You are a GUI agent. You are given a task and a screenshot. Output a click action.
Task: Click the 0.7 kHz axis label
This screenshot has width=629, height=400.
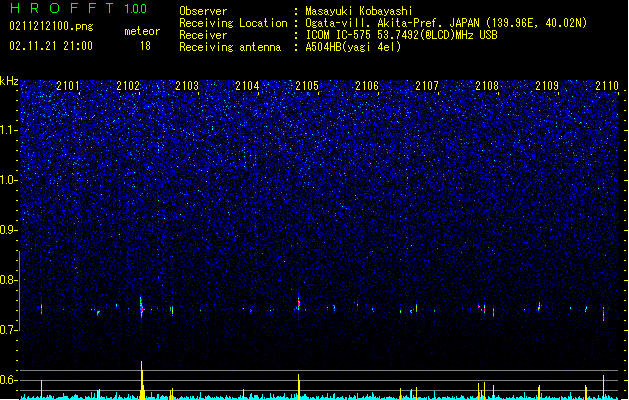(9, 330)
